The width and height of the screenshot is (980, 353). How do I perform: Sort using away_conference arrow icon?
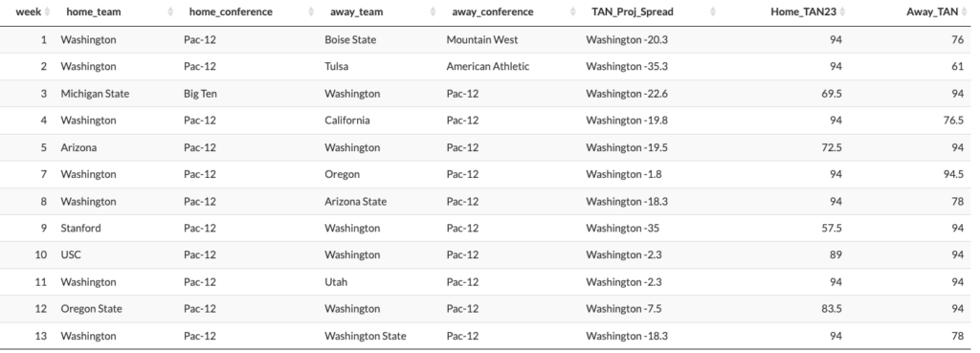coord(572,11)
